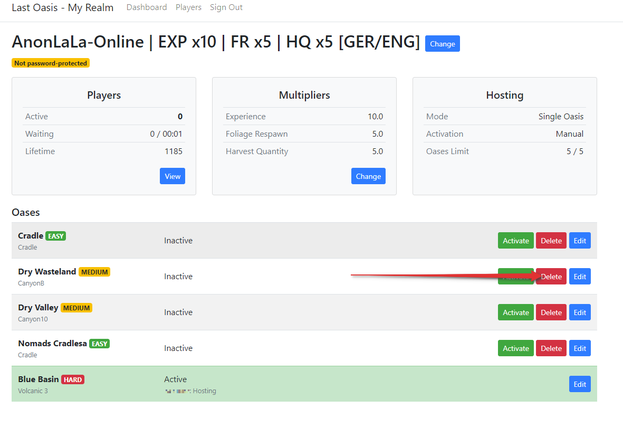Click the Inactive status of Dry Valley
Image resolution: width=623 pixels, height=437 pixels.
tap(178, 312)
